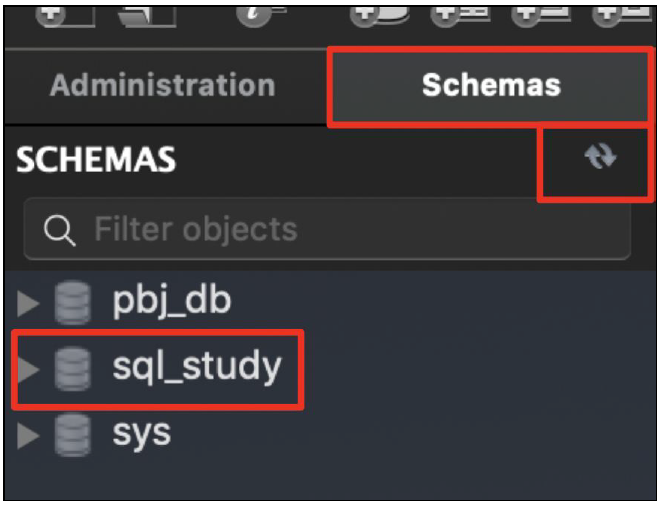Viewport: 662px width, 506px height.
Task: Select the sys schema name
Action: (141, 434)
